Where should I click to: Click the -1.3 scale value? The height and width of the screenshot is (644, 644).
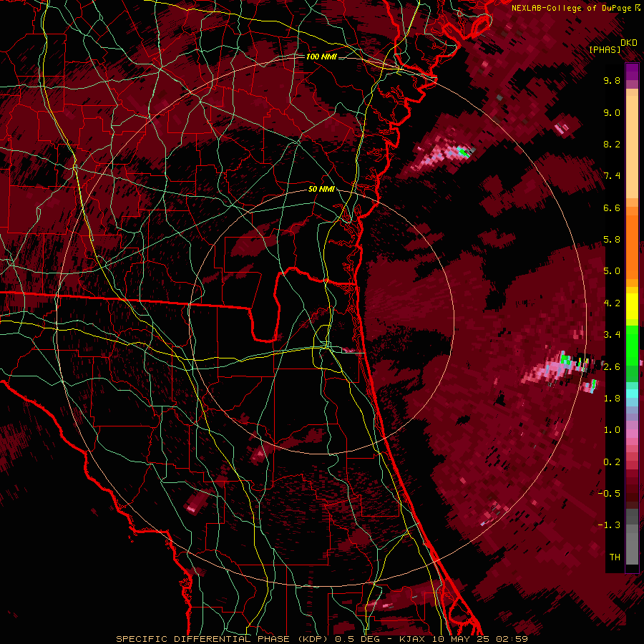coord(609,525)
